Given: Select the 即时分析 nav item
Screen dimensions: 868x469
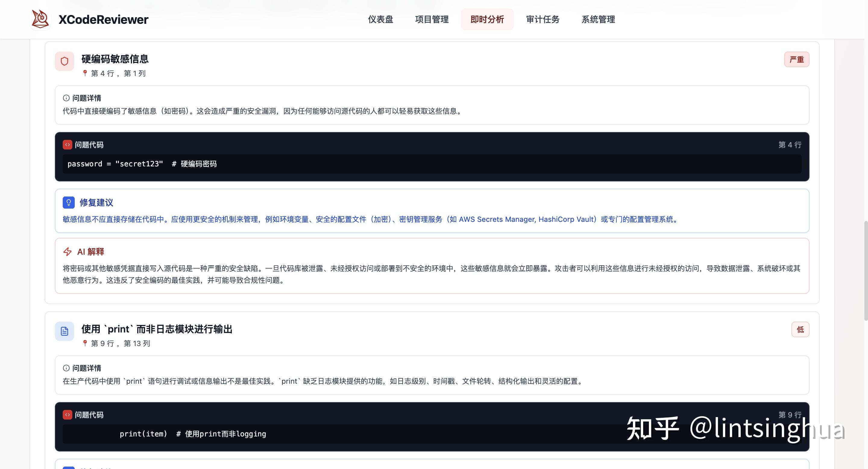Looking at the screenshot, I should click(x=487, y=19).
